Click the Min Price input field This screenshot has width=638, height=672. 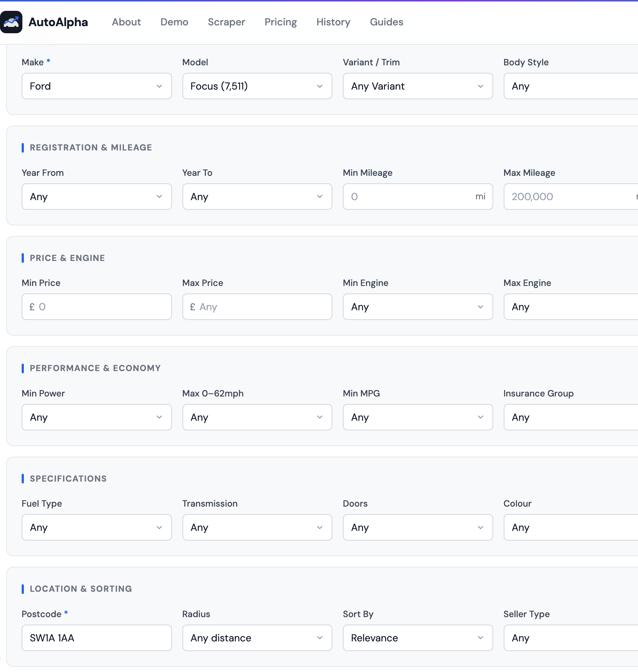(96, 307)
